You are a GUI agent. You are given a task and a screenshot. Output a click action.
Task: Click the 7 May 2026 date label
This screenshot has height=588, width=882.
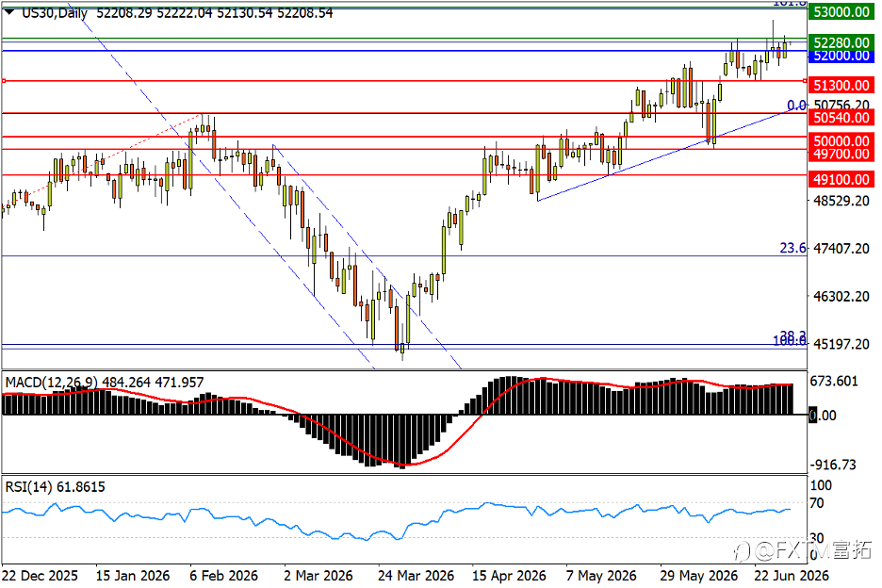tap(601, 576)
